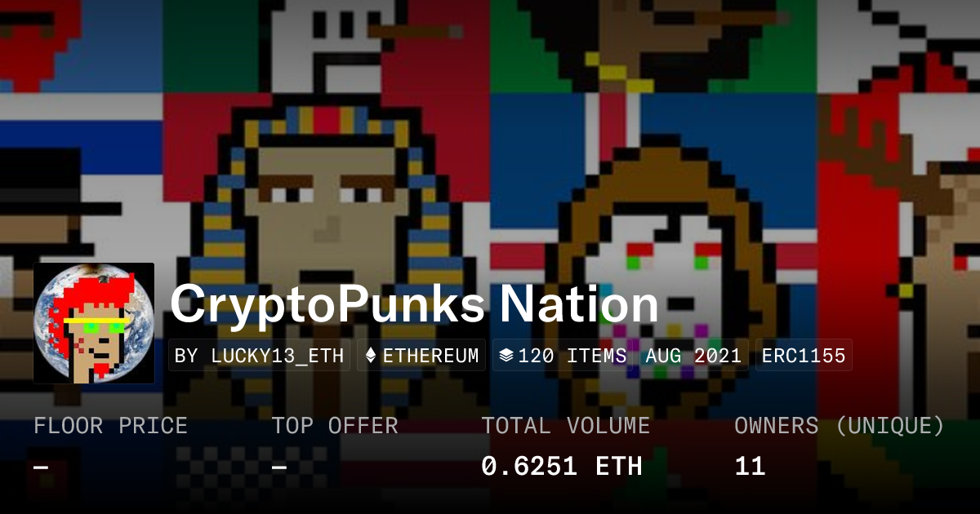The height and width of the screenshot is (514, 980).
Task: Click the ERC1155 token standard badge
Action: 804,356
